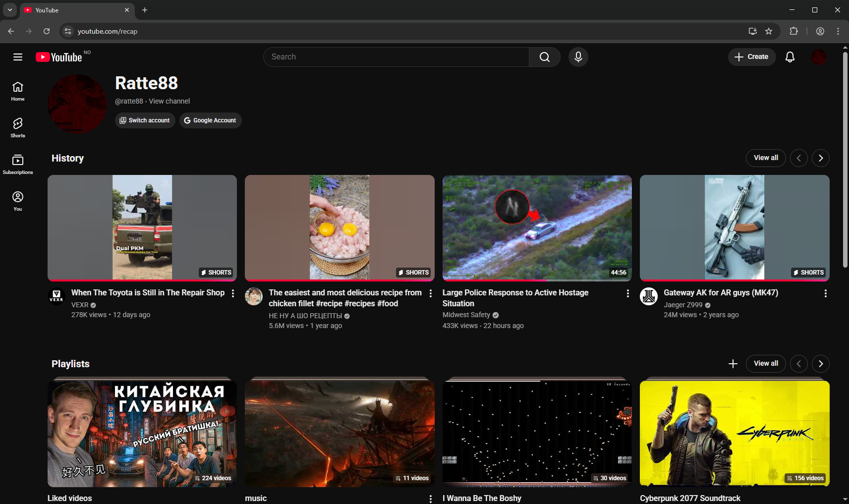Go to Subscriptions in the sidebar
The image size is (849, 504).
click(18, 164)
